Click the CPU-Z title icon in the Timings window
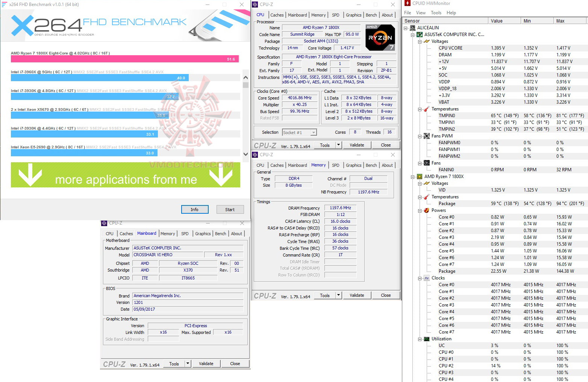Viewport: 588px width, 382px height. pyautogui.click(x=255, y=155)
